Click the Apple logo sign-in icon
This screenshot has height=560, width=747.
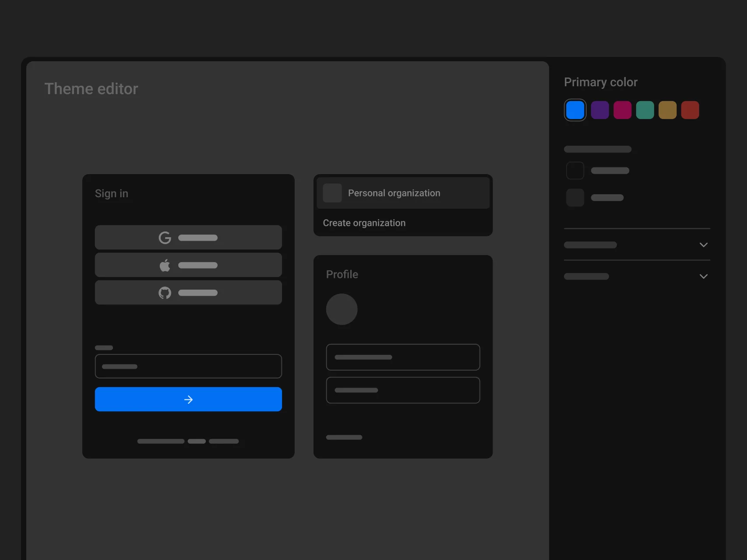click(x=165, y=265)
